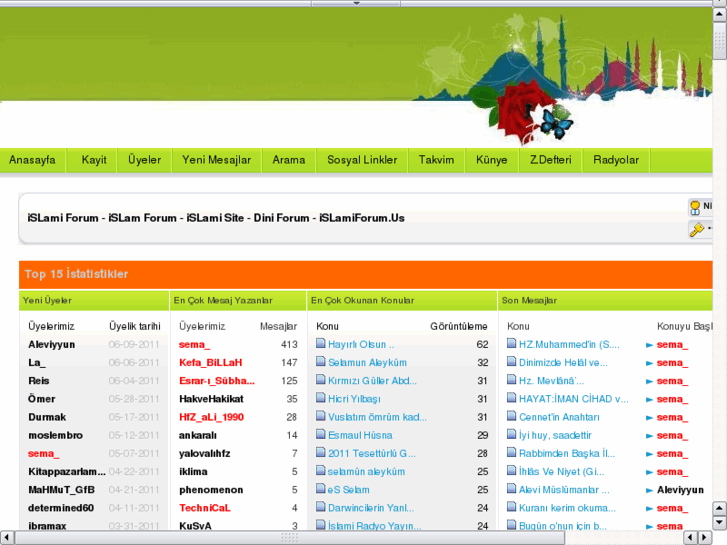View member profile Kefa_BiLLaH
The width and height of the screenshot is (727, 545).
point(210,363)
